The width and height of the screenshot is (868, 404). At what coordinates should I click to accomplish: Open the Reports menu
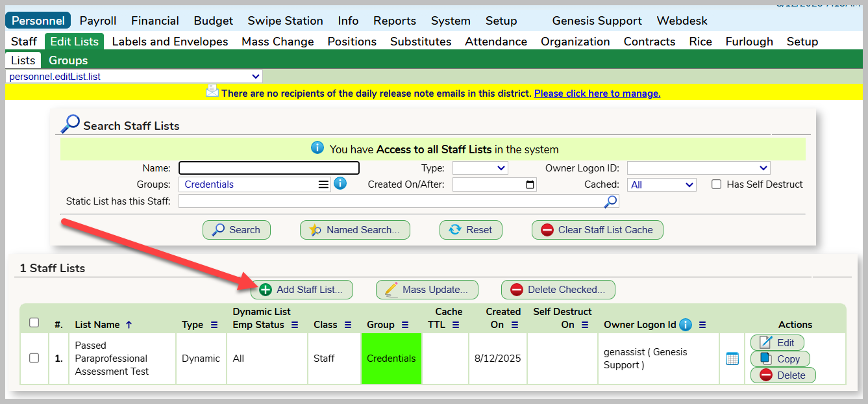pos(395,21)
